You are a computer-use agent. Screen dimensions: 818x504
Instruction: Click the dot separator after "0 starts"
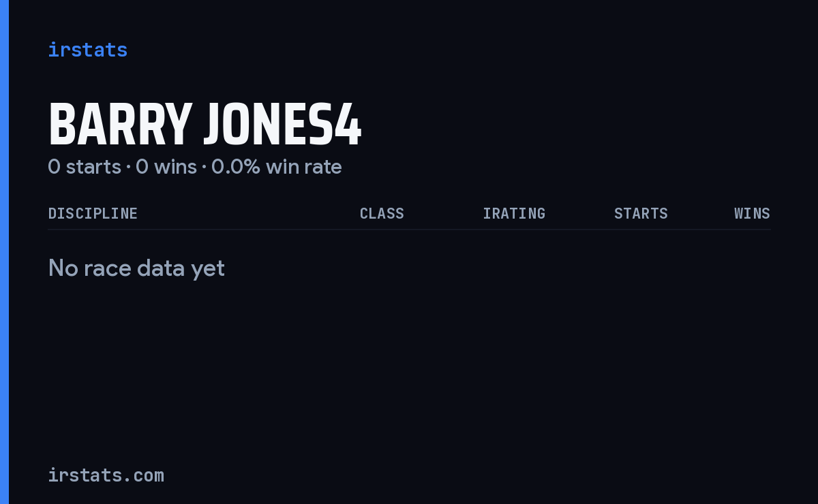click(x=128, y=168)
